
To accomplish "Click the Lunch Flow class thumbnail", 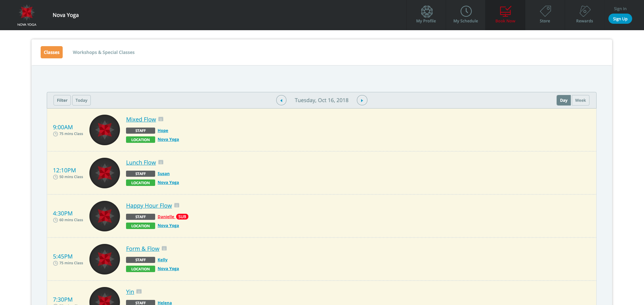I will coord(105,173).
